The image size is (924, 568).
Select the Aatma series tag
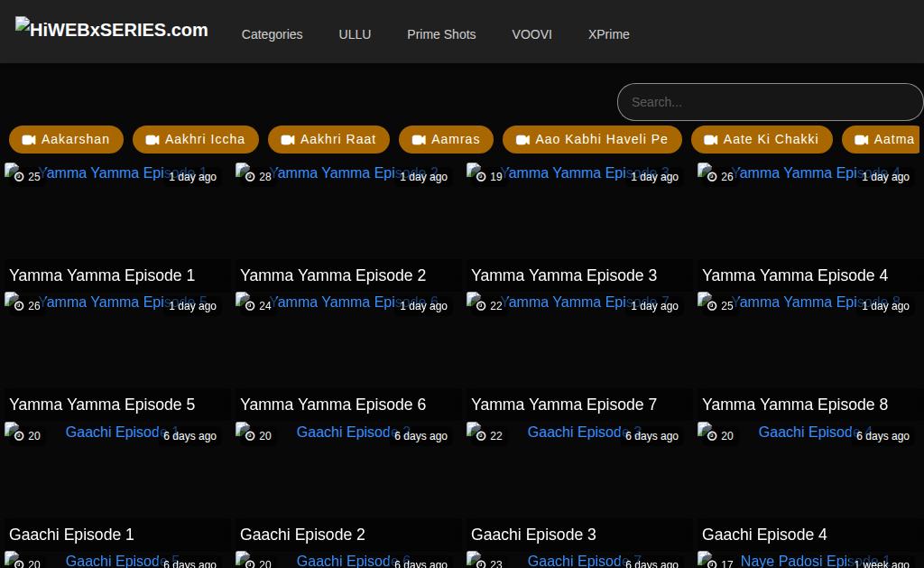pos(882,139)
